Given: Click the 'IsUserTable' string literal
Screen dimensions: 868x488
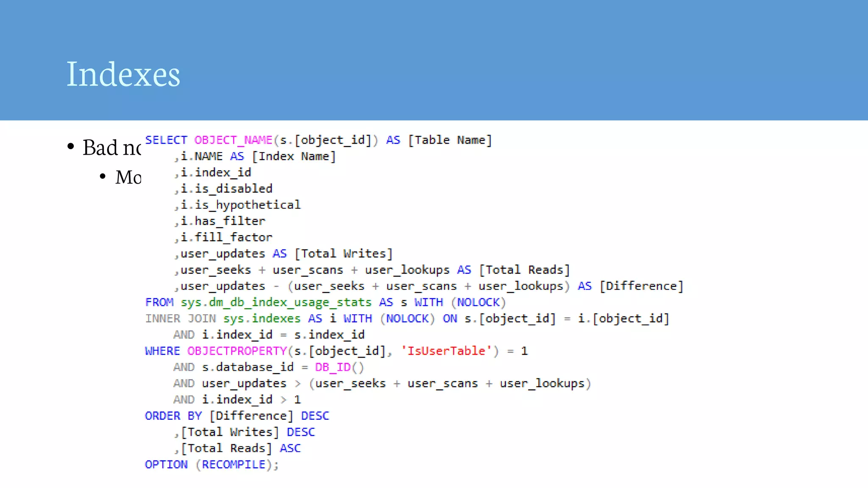Looking at the screenshot, I should coord(446,351).
